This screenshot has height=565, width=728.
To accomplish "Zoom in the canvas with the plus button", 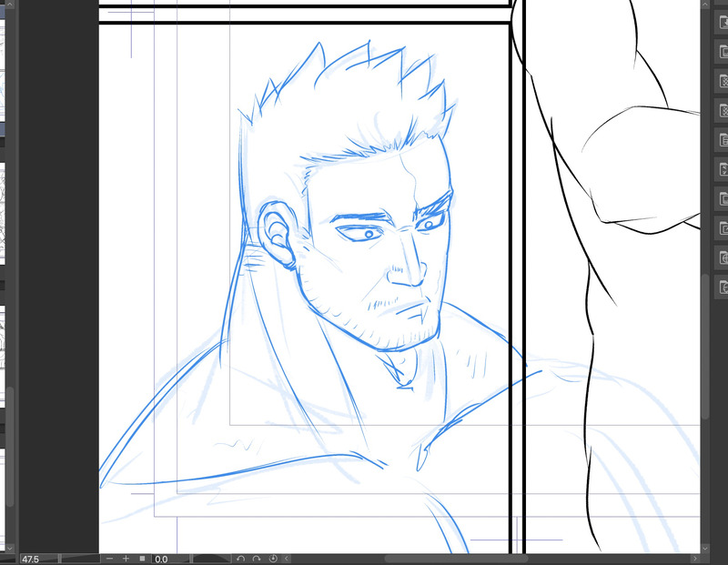I will pos(126,559).
